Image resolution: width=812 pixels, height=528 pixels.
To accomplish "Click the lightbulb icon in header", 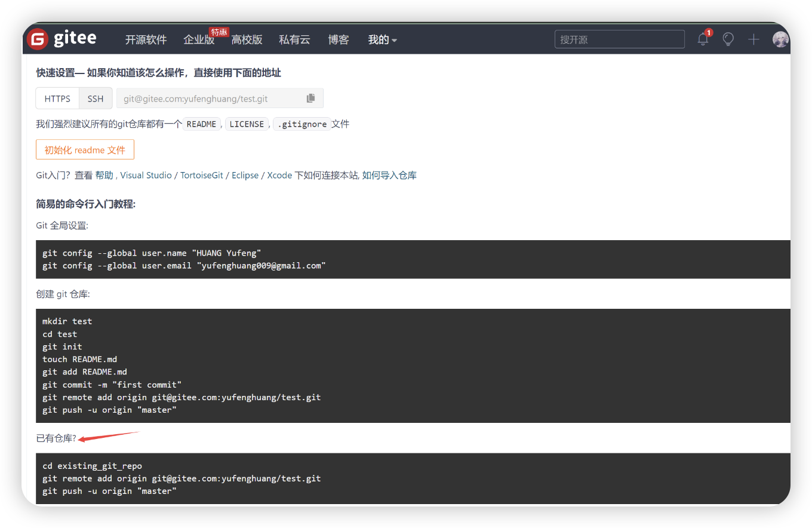I will tap(728, 39).
